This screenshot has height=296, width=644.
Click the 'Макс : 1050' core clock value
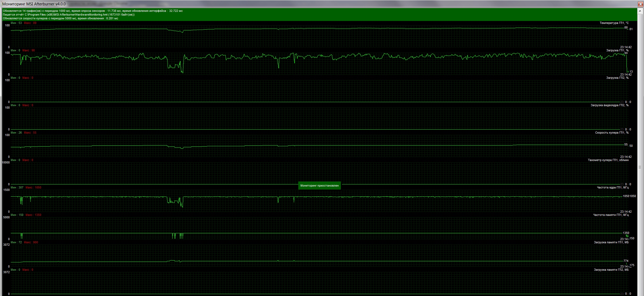tap(33, 188)
